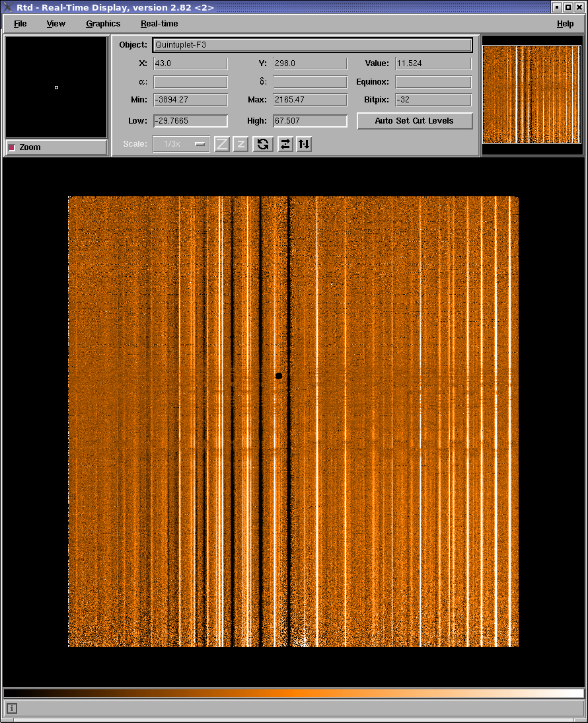This screenshot has height=723, width=588.
Task: Open the File menu
Action: point(20,24)
